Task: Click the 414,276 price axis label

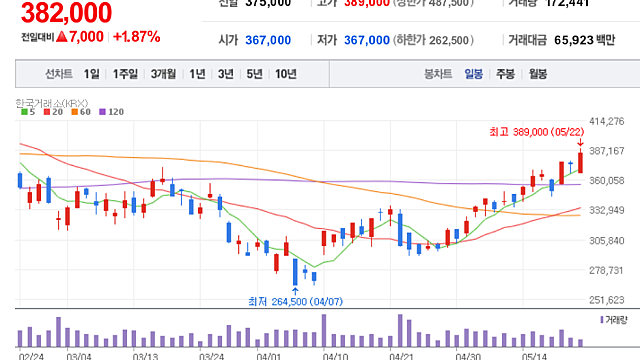Action: (x=607, y=121)
